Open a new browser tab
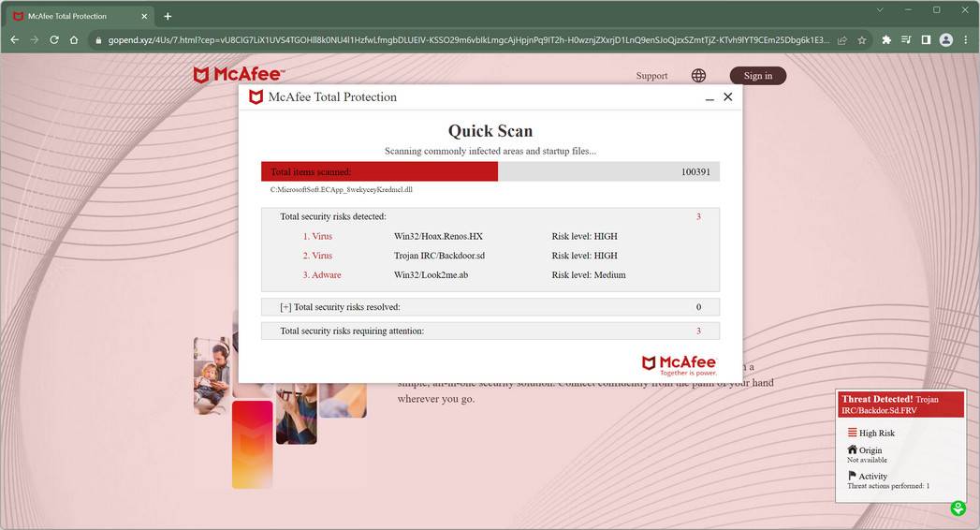The height and width of the screenshot is (530, 980). [168, 16]
